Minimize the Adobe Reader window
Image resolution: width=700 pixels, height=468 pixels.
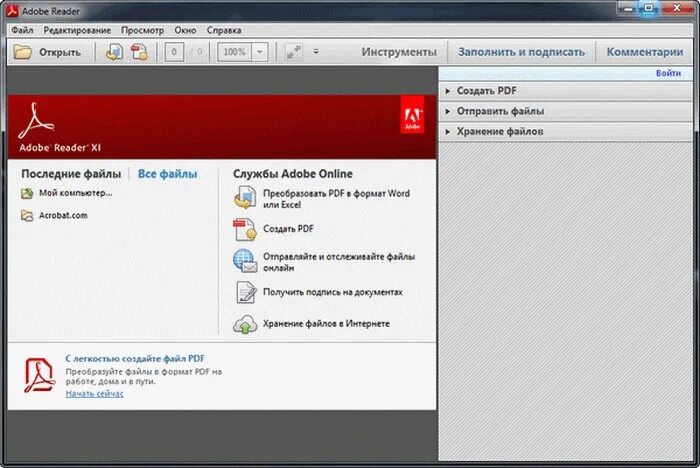coord(627,8)
